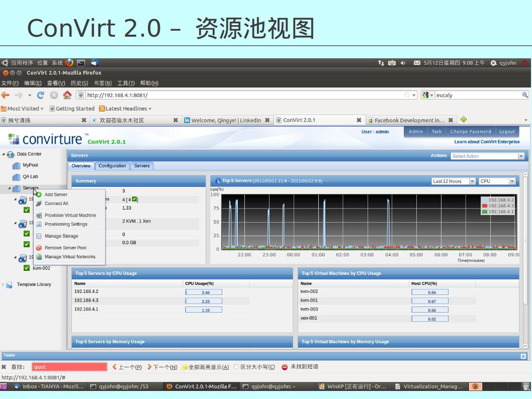Open the CPU metric dropdown
Image resolution: width=532 pixels, height=399 pixels.
point(497,181)
